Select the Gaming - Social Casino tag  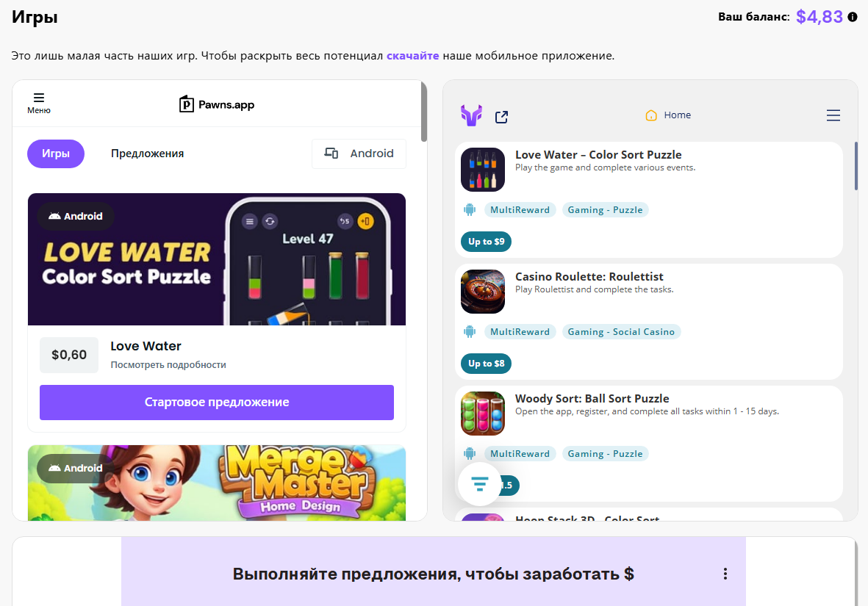pos(621,332)
